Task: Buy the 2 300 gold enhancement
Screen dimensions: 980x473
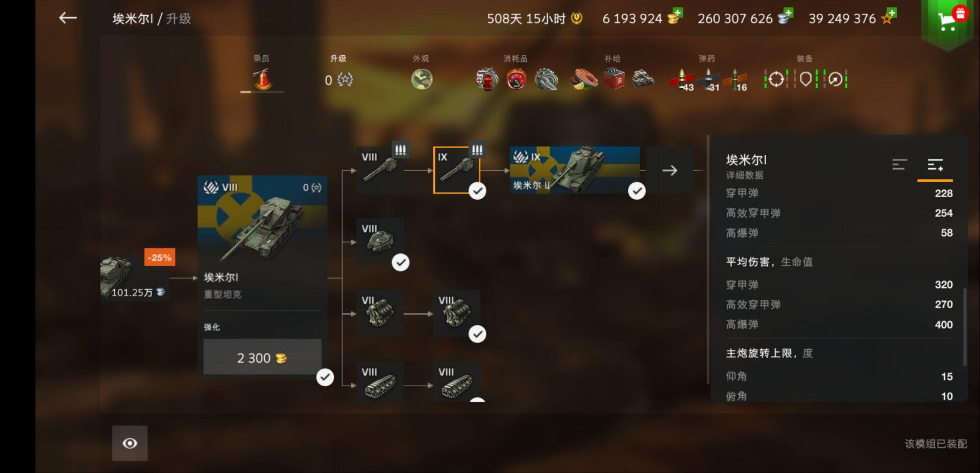Action: 262,357
